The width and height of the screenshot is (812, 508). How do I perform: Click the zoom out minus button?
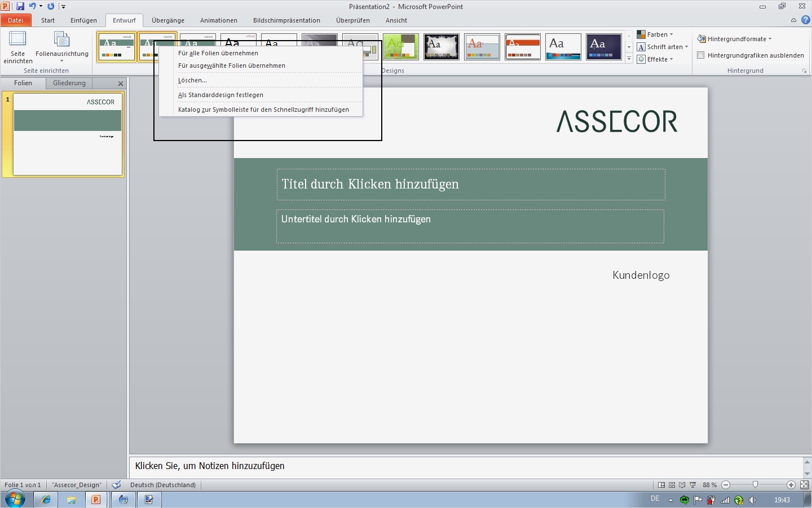726,485
